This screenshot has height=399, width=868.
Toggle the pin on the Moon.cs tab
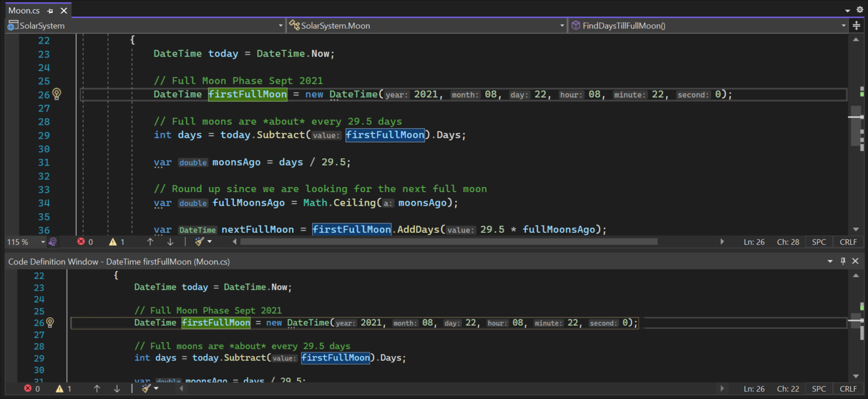click(x=50, y=10)
